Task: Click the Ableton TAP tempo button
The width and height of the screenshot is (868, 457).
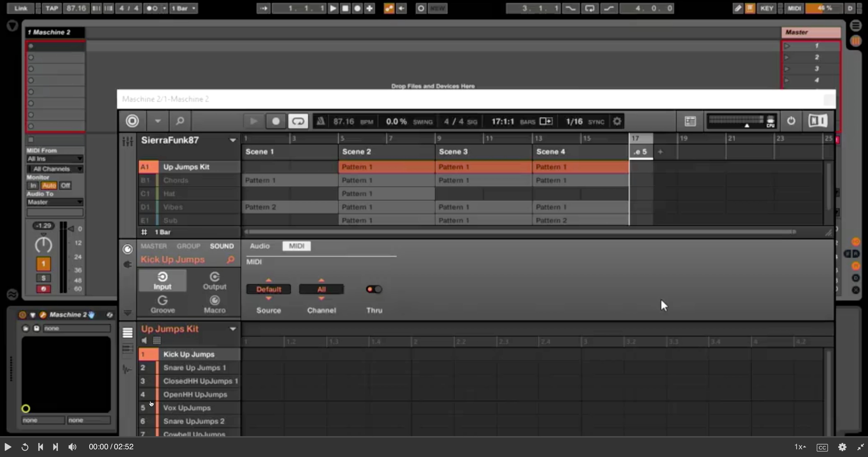Action: (52, 8)
